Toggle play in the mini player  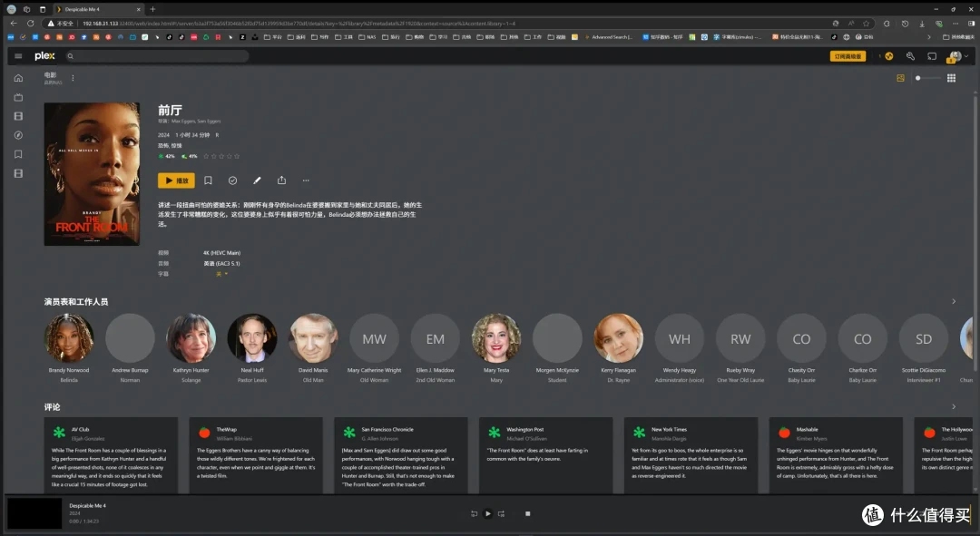tap(488, 513)
